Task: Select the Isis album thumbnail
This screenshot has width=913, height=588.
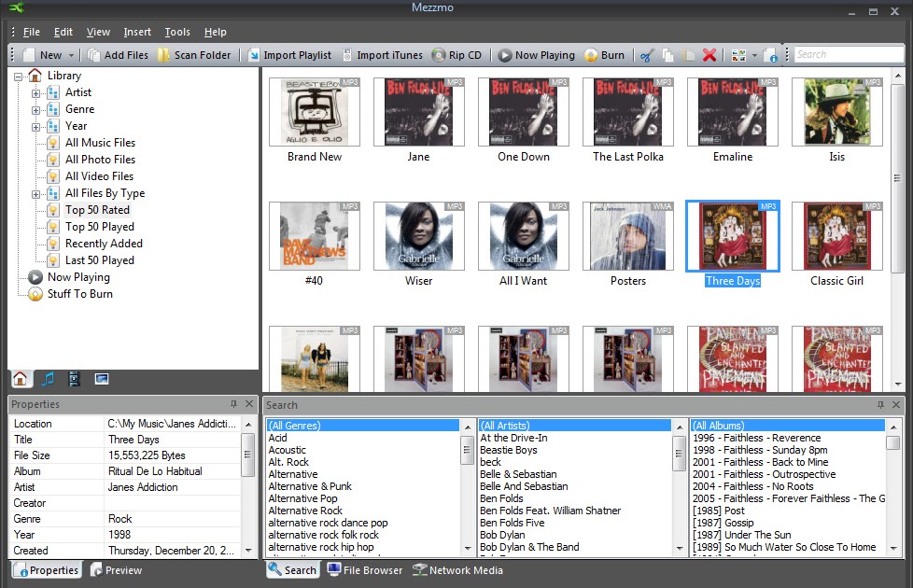Action: coord(836,112)
